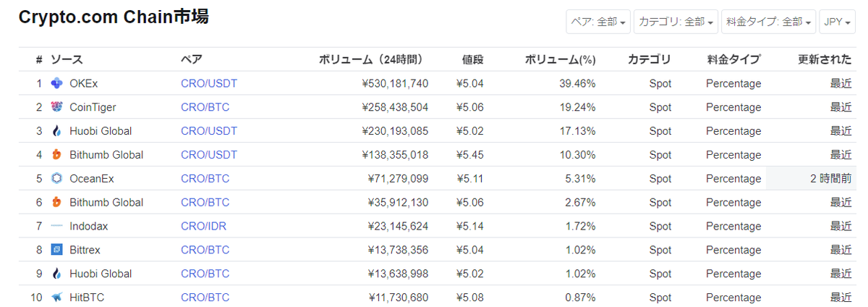Sort by ボリューム（24時間） column header

pyautogui.click(x=371, y=59)
